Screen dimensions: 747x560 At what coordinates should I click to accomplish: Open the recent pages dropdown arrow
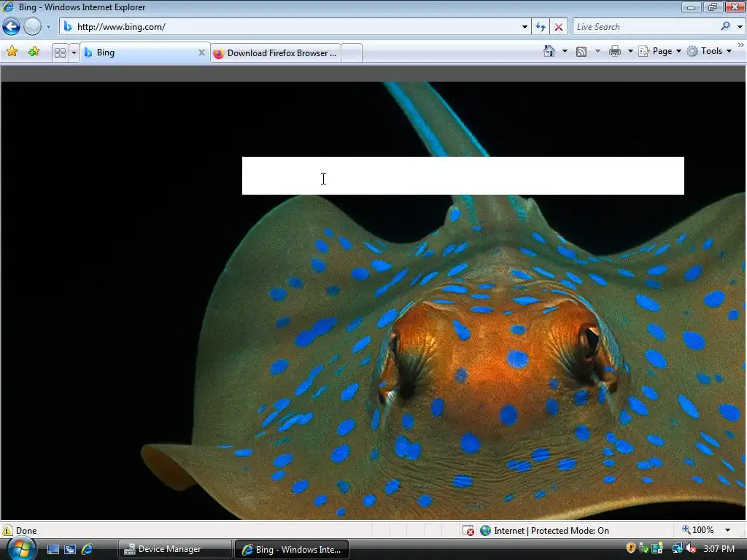(48, 27)
